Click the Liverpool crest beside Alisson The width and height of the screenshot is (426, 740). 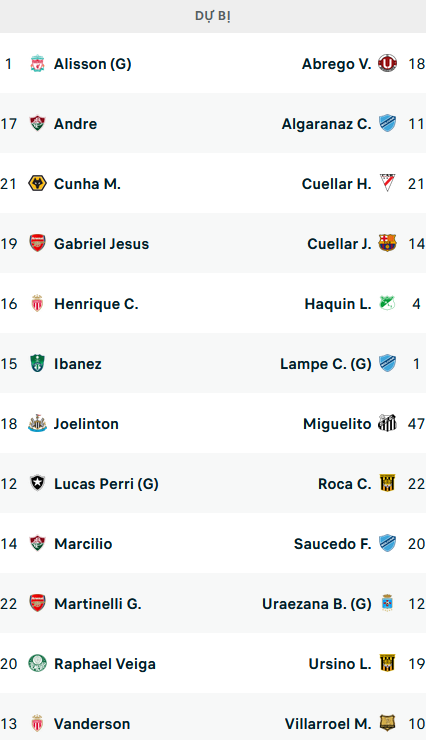pyautogui.click(x=37, y=63)
